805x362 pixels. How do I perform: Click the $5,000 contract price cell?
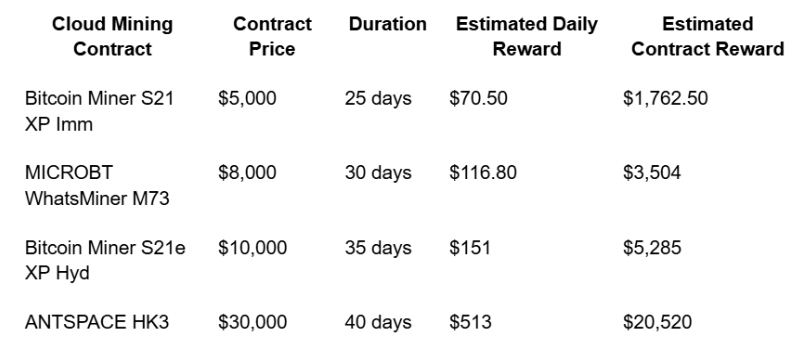[247, 98]
